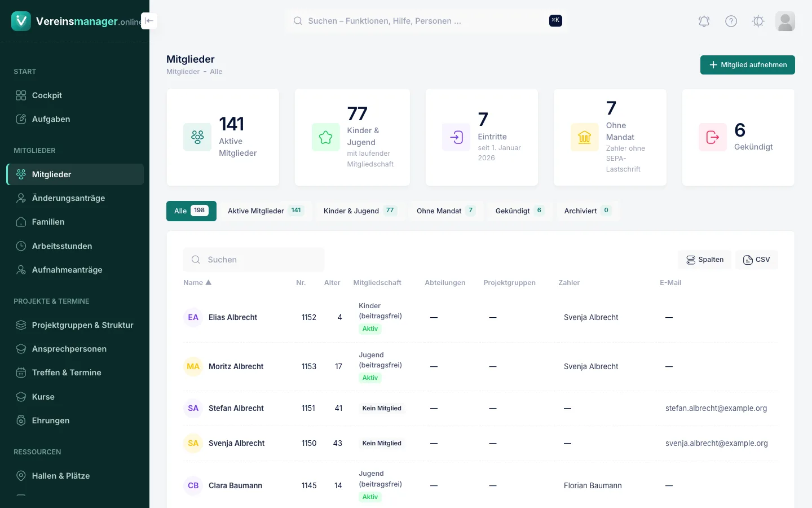
Task: Open the help question mark icon
Action: click(731, 21)
